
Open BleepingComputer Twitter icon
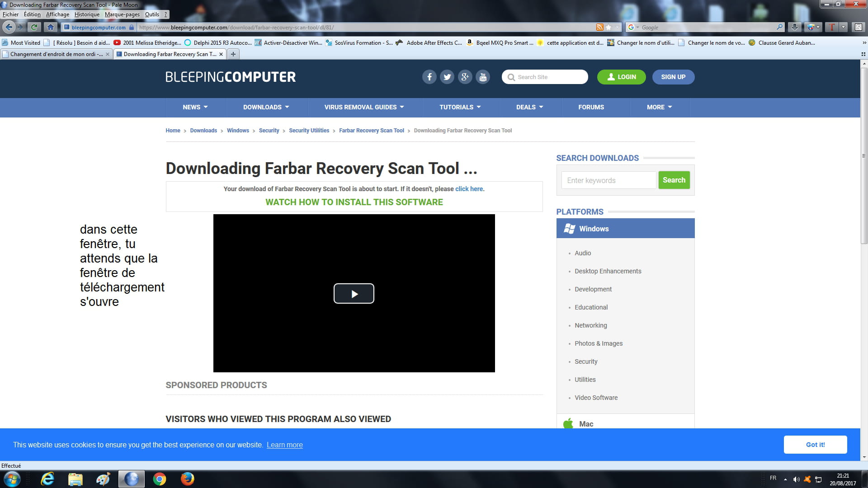[447, 77]
